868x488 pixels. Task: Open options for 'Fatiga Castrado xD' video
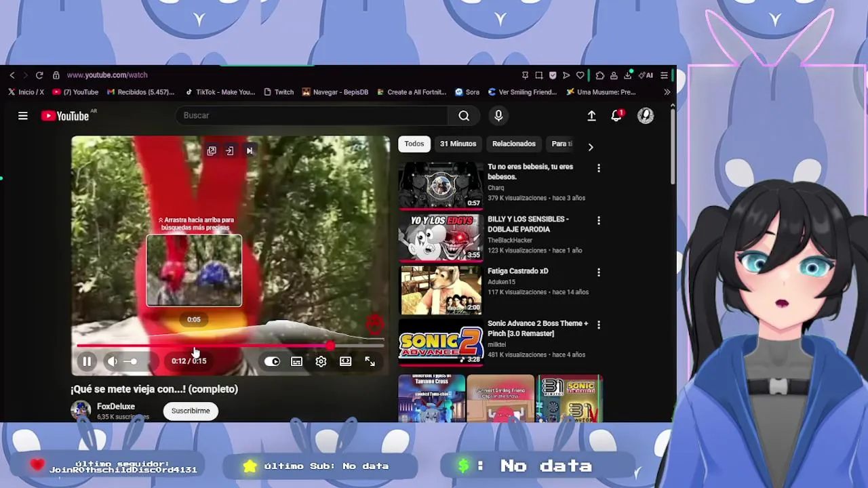click(x=598, y=272)
